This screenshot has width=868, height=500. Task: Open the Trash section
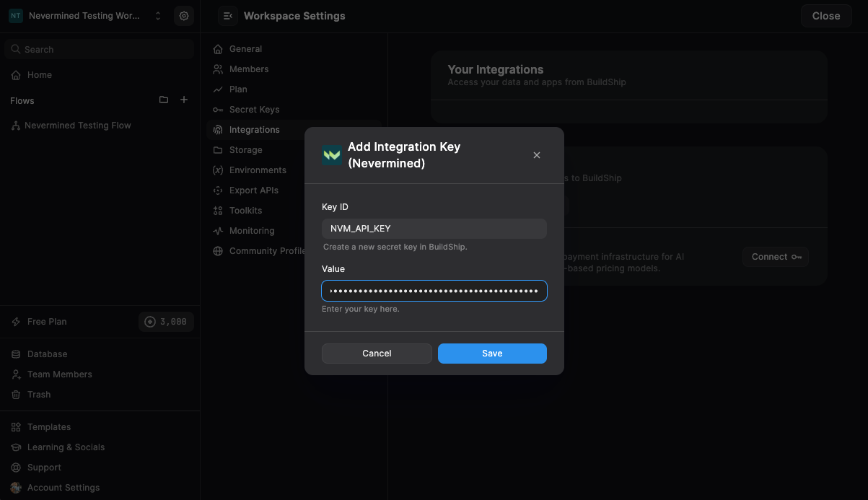39,394
